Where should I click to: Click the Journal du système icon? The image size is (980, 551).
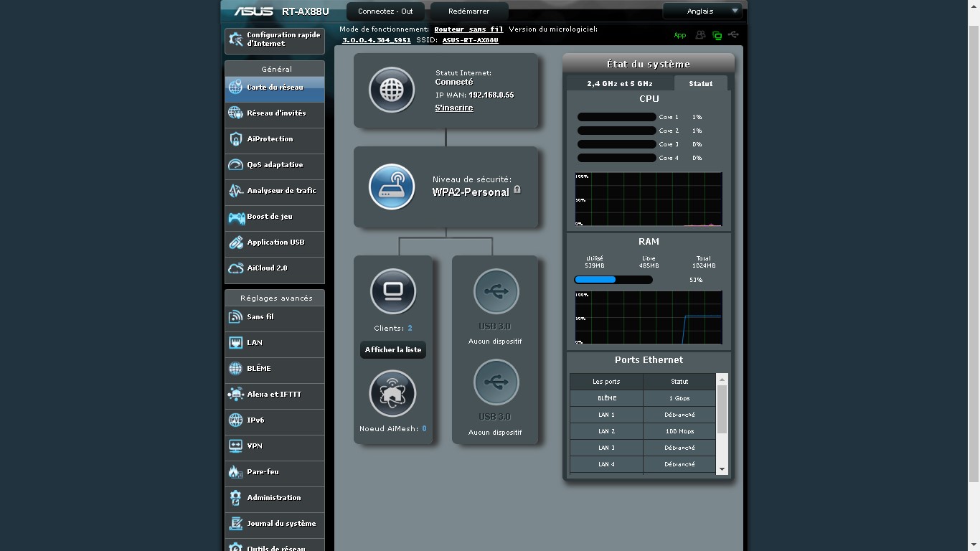point(235,524)
